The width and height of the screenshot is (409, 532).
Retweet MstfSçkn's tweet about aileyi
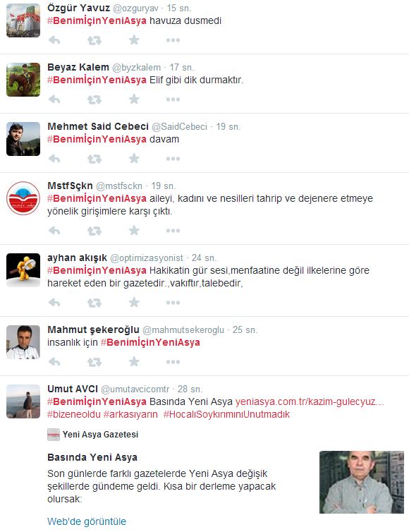[94, 231]
